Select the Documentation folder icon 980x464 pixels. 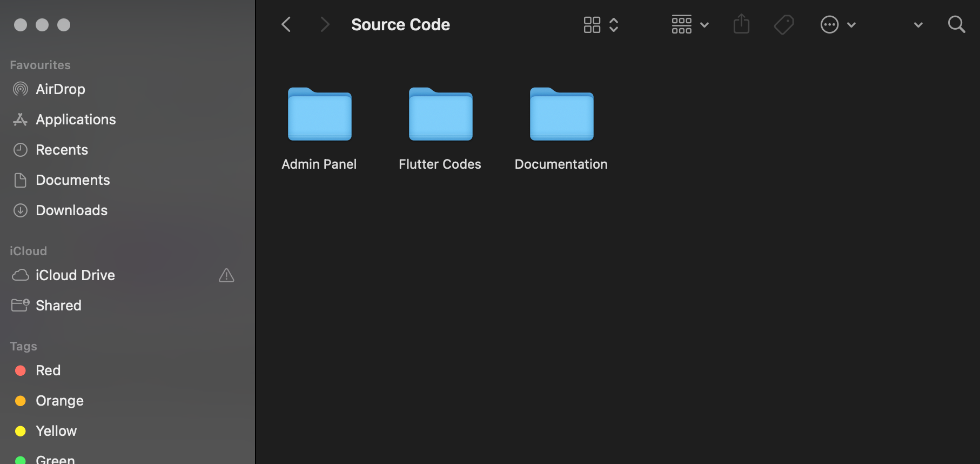click(x=562, y=114)
